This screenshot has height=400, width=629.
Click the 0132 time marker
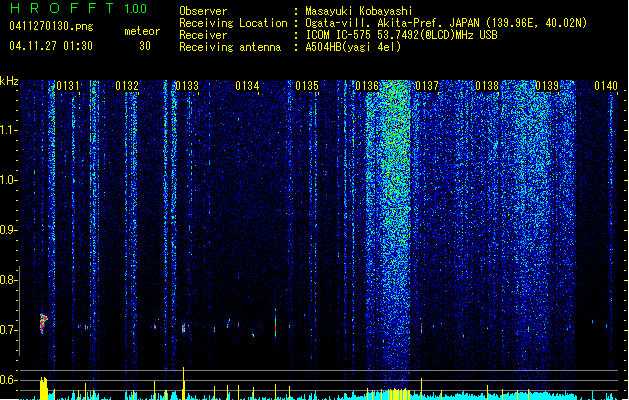tap(127, 86)
